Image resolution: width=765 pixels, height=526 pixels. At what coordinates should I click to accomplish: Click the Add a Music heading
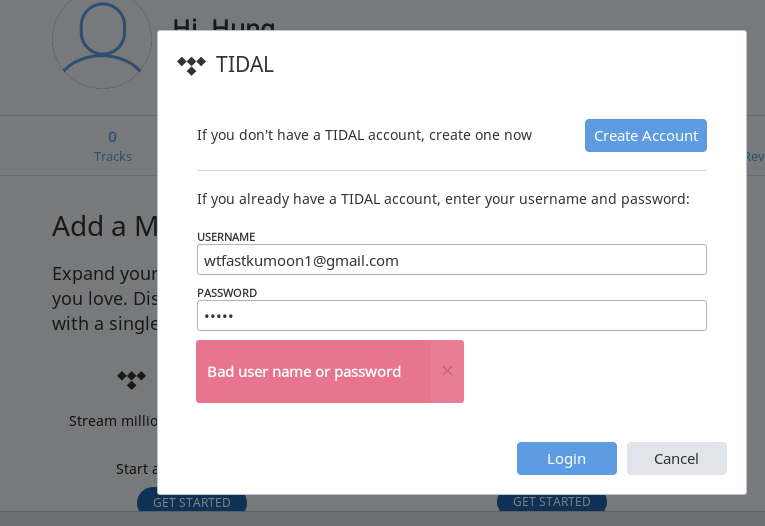tap(105, 226)
